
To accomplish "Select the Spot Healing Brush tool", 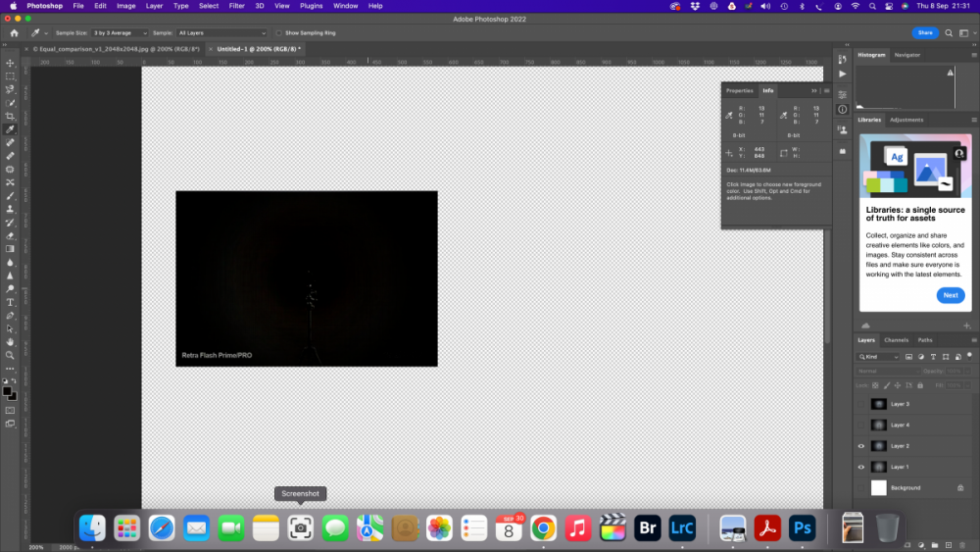I will coord(10,142).
